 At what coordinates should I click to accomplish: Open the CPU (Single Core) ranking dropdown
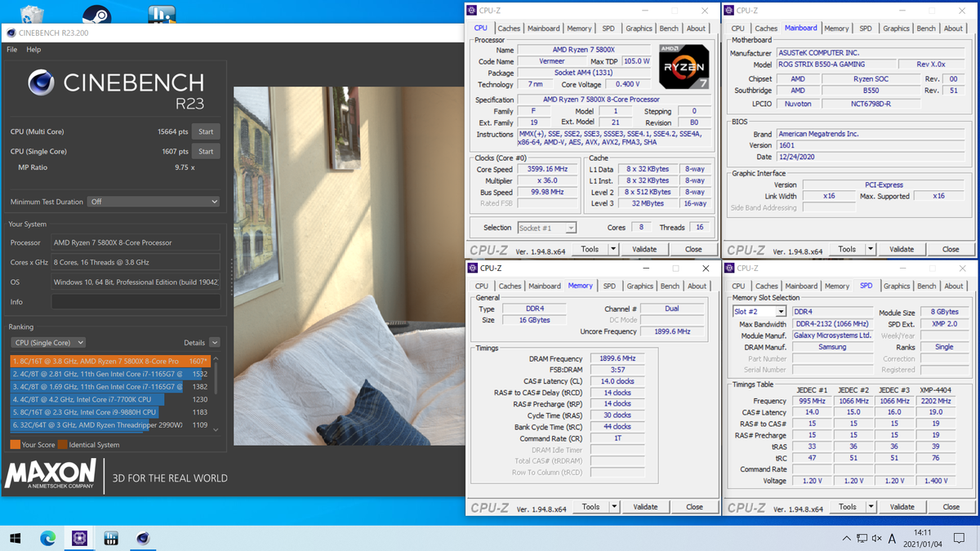click(x=48, y=343)
